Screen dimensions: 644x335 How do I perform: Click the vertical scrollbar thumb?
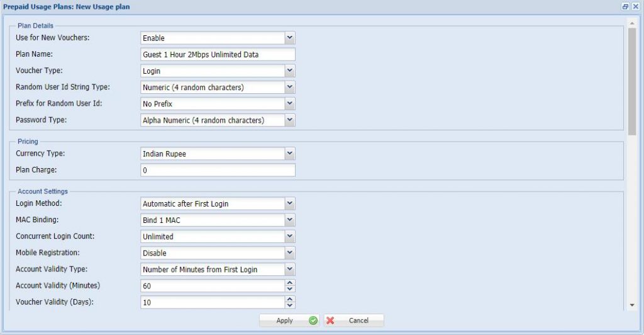pyautogui.click(x=632, y=81)
